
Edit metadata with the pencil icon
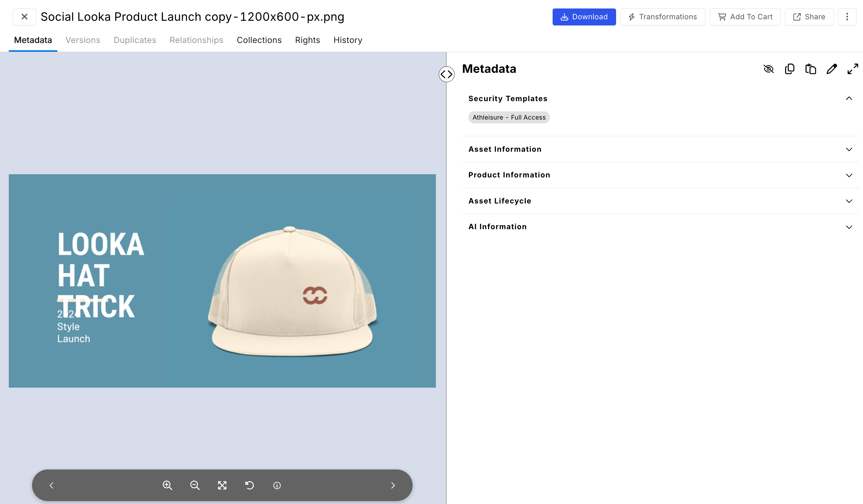click(831, 69)
